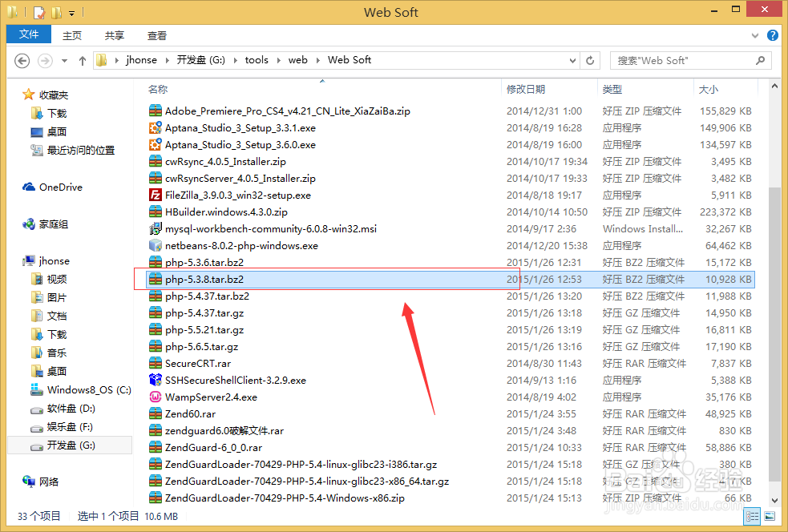The width and height of the screenshot is (788, 532).
Task: Go back with the Back arrow
Action: coord(22,61)
